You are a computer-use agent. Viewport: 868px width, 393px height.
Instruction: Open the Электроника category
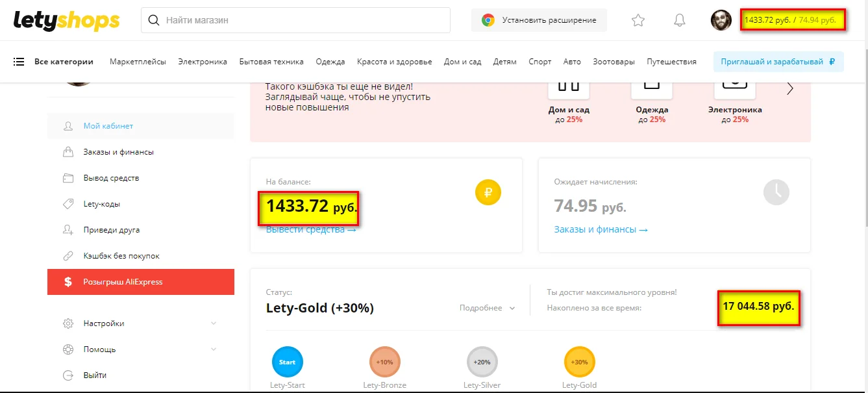coord(203,62)
